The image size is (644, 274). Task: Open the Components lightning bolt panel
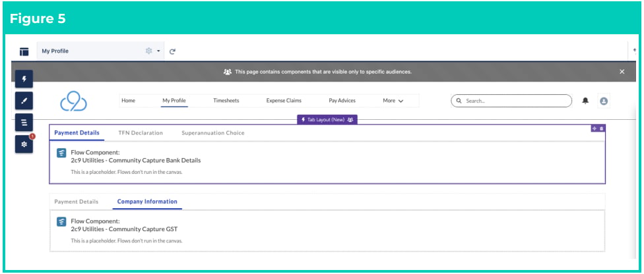click(x=24, y=79)
